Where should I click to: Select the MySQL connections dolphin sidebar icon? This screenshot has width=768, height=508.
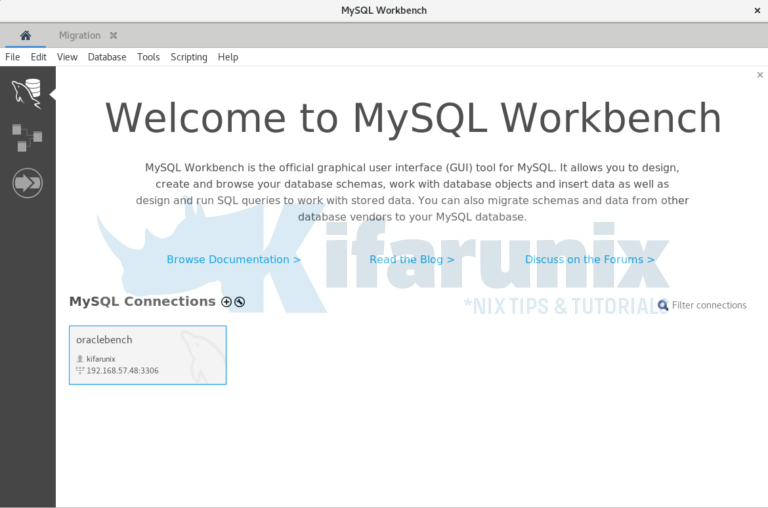click(27, 93)
